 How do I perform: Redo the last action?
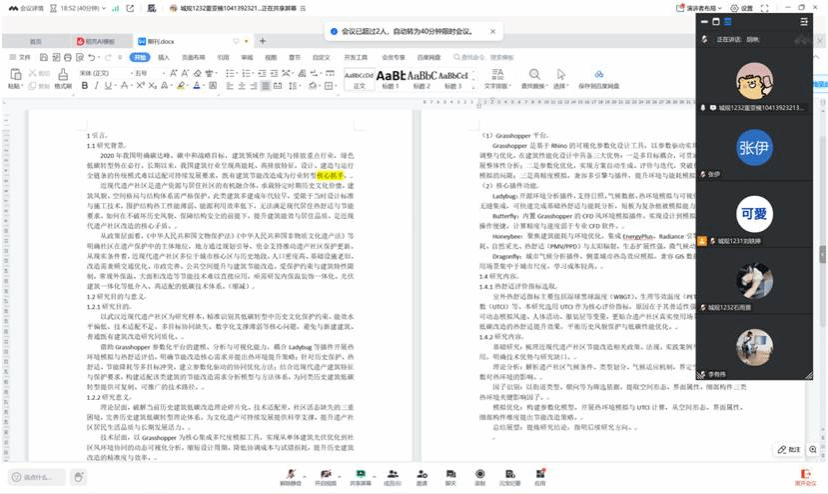[108, 57]
